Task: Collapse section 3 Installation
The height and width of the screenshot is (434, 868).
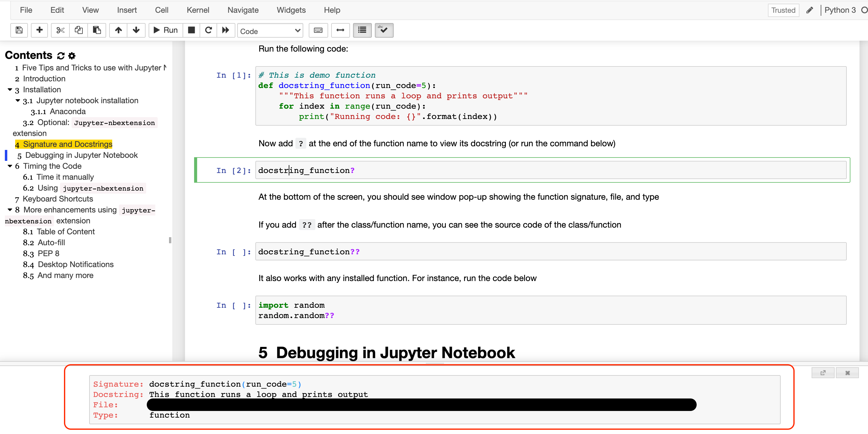Action: [10, 89]
